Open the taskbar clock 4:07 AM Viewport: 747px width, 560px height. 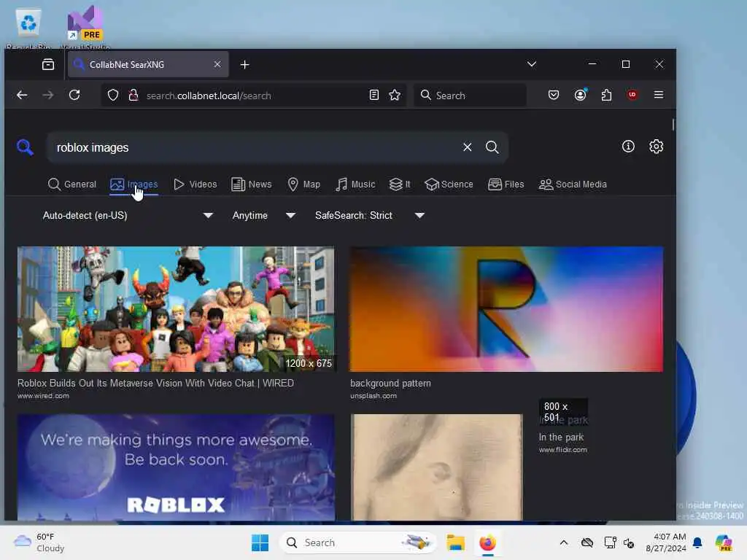(665, 542)
